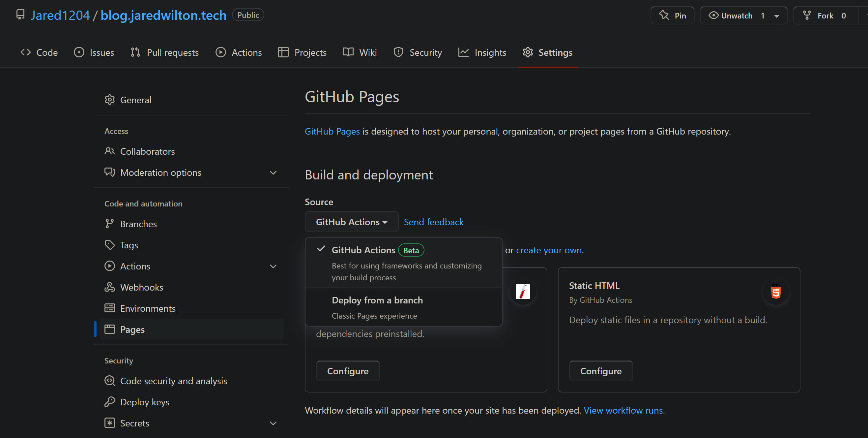Screen dimensions: 868x438
Task: Expand Moderation options in sidebar
Action: [x=273, y=172]
